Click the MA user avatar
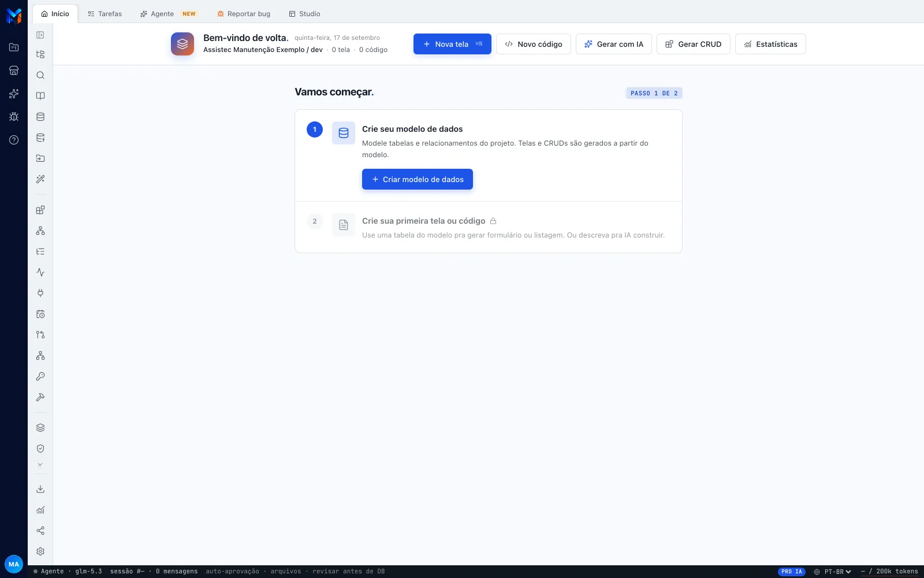Screen dimensions: 924x578 tap(14, 564)
